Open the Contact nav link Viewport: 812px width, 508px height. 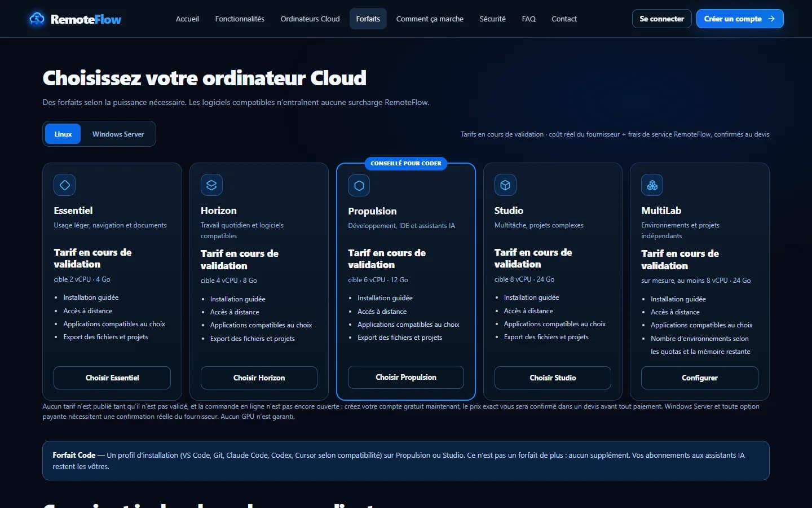(564, 19)
